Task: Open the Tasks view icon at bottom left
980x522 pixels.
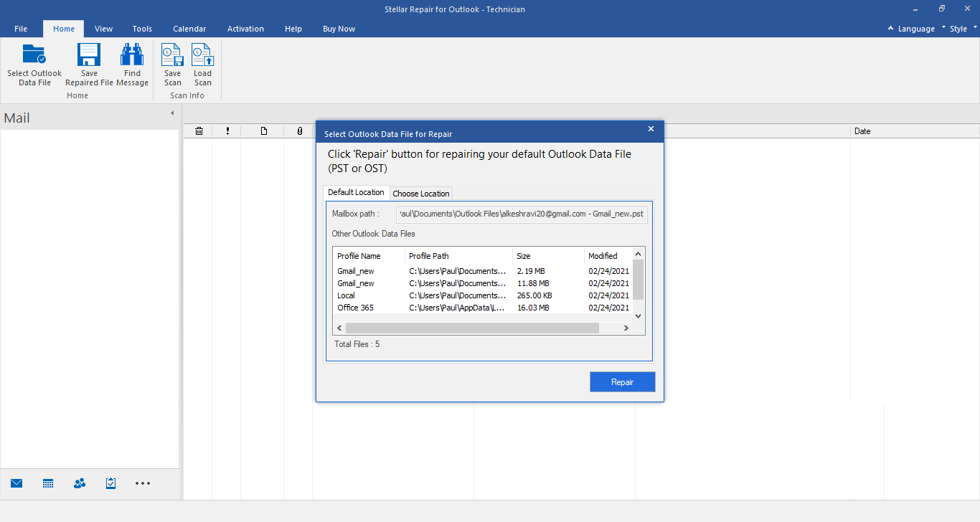Action: click(x=110, y=483)
